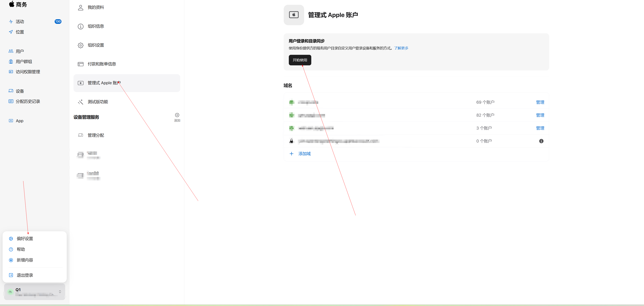The width and height of the screenshot is (644, 306).
Task: Click the 活动 pulse icon
Action: (11, 21)
